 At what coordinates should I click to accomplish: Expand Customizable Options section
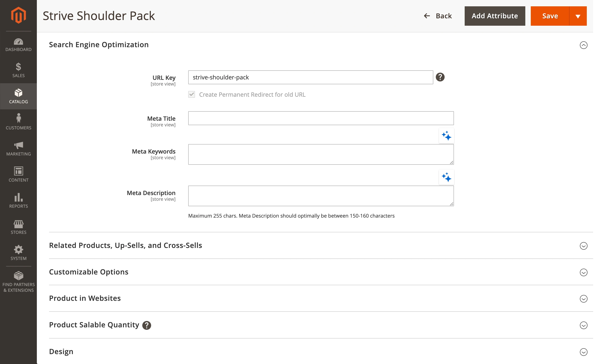[x=583, y=272]
